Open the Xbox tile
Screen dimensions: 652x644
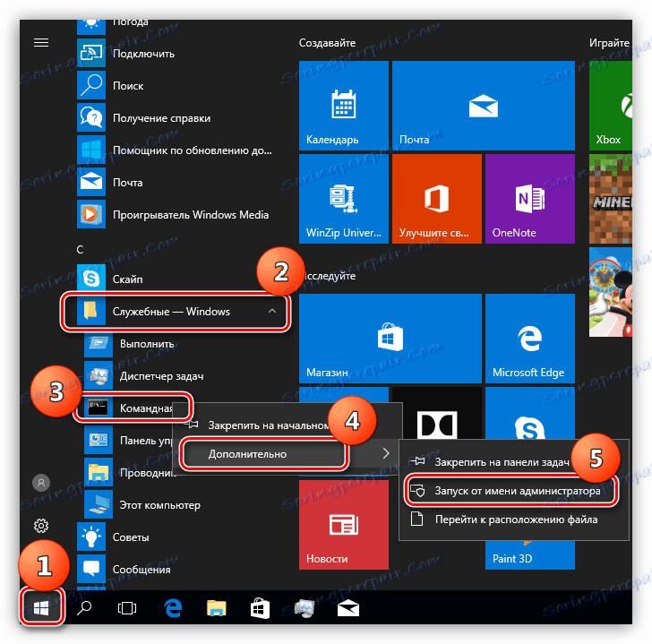pos(611,106)
